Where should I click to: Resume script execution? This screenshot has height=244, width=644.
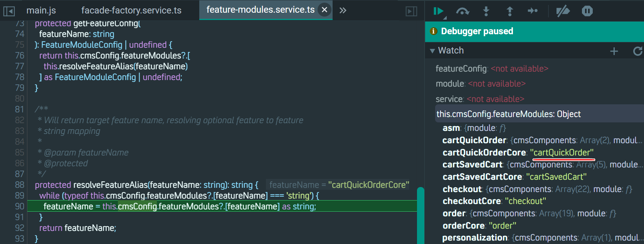438,11
